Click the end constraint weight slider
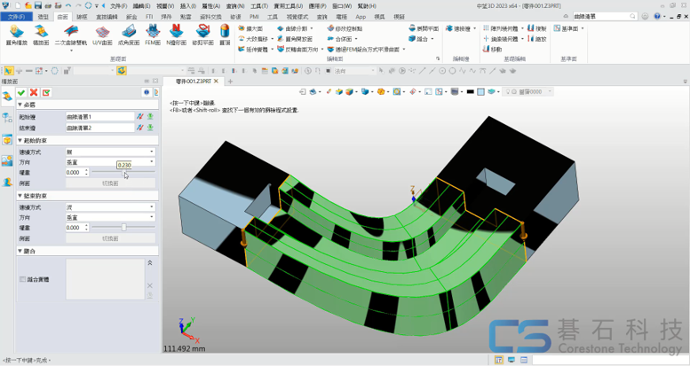This screenshot has width=690, height=366. (x=123, y=227)
